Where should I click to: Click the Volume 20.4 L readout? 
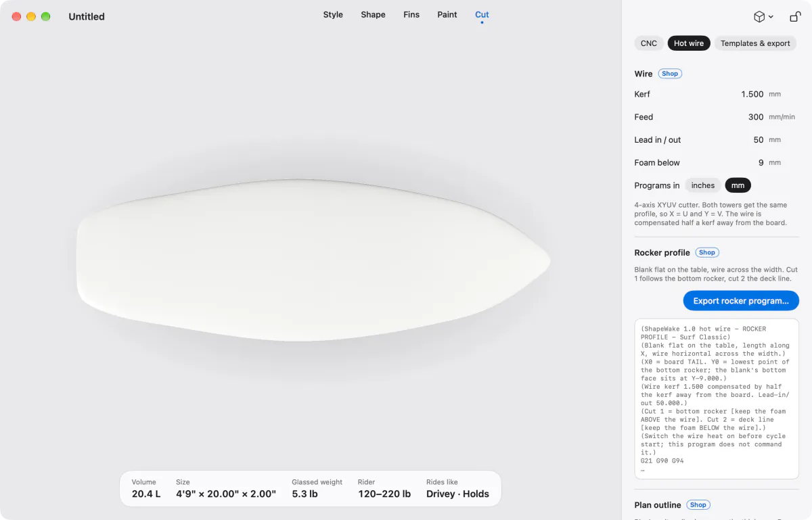coord(146,489)
